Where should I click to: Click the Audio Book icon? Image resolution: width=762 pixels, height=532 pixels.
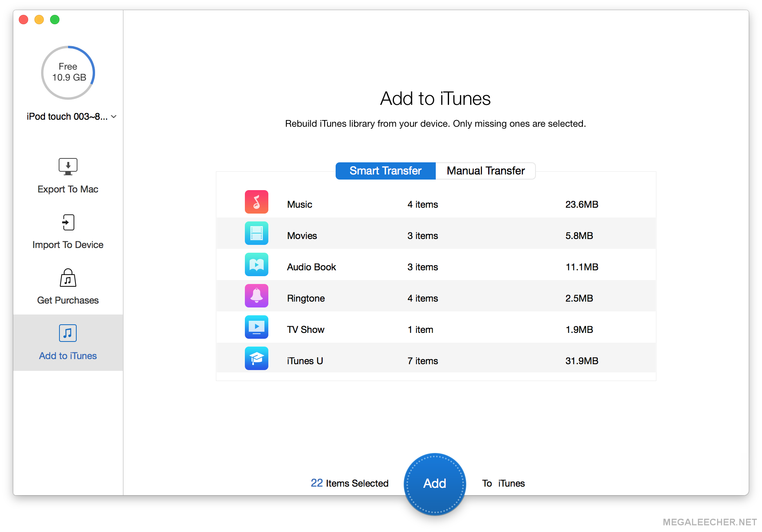257,264
